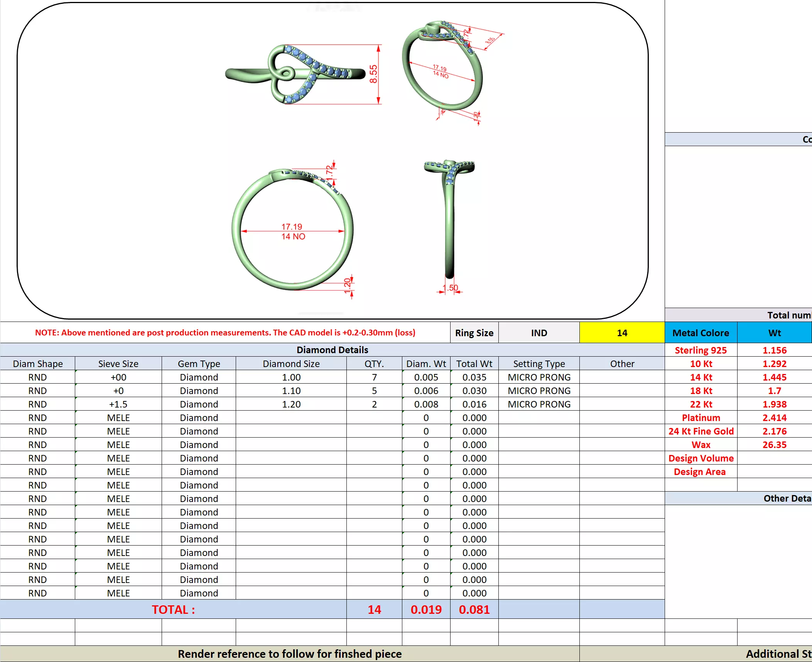Select the IND ring size cell
Screen dimensions: 812x662
click(539, 333)
